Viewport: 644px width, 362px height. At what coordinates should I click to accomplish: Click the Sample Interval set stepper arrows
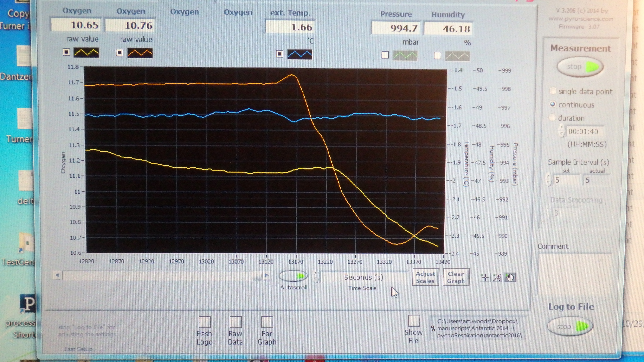(549, 179)
